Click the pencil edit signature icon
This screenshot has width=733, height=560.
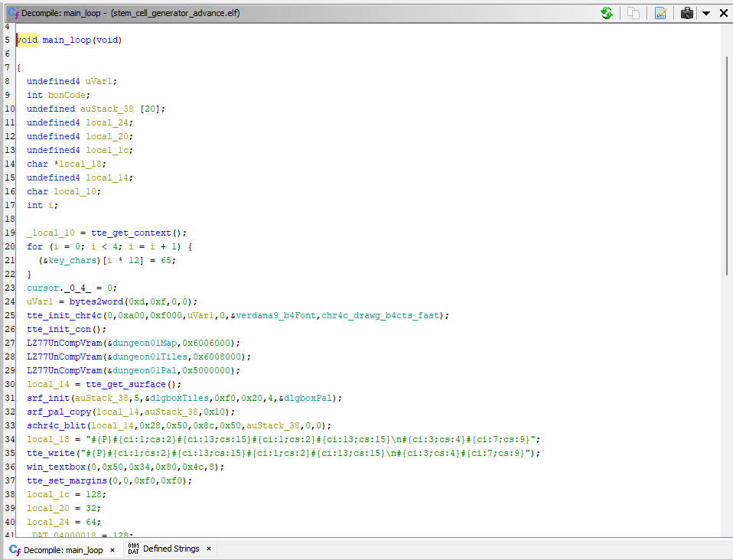tap(660, 13)
